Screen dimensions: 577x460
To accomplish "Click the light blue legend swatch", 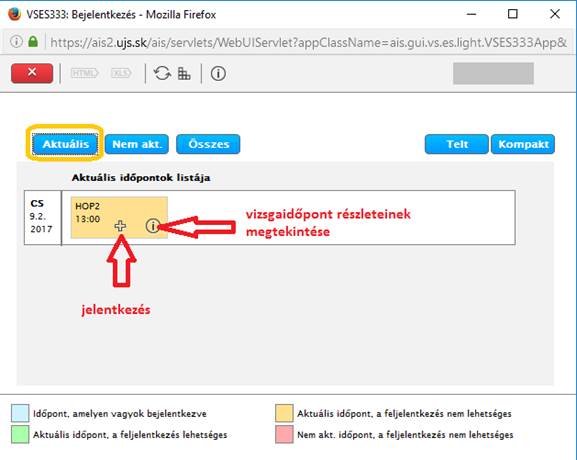I will click(20, 413).
